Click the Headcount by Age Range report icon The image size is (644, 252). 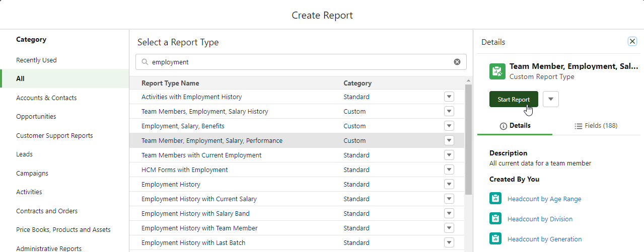click(x=495, y=198)
